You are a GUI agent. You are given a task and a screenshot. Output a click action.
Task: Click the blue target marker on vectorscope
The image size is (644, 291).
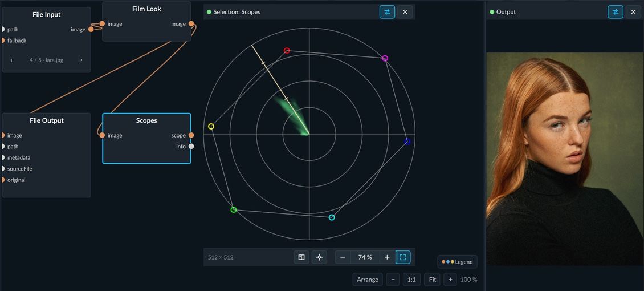pyautogui.click(x=407, y=142)
